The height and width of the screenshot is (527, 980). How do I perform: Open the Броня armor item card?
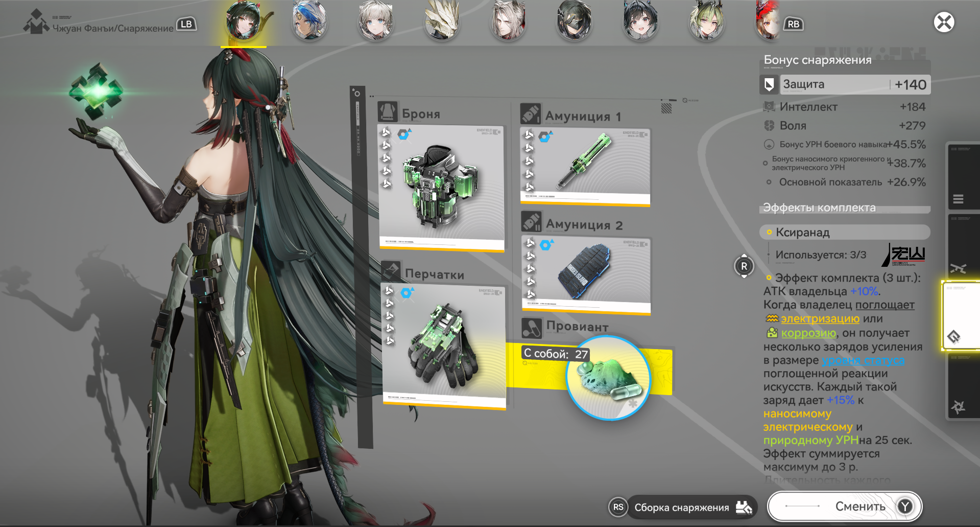(x=442, y=188)
